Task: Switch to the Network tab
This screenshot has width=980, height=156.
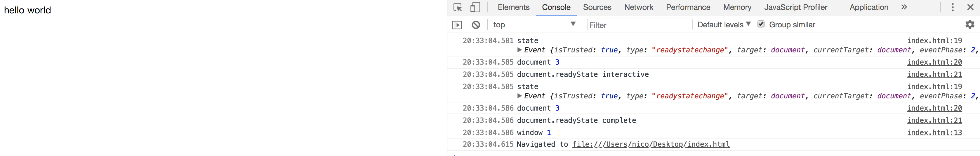Action: tap(638, 7)
